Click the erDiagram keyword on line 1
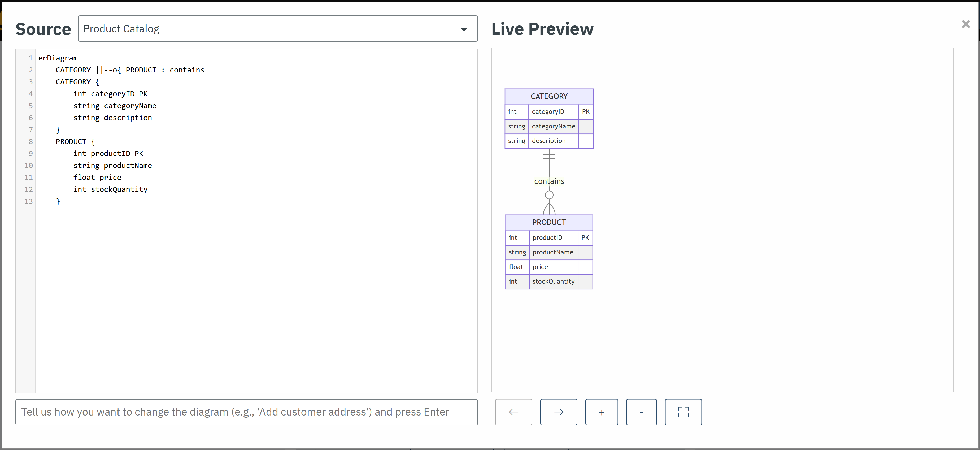 (x=58, y=58)
